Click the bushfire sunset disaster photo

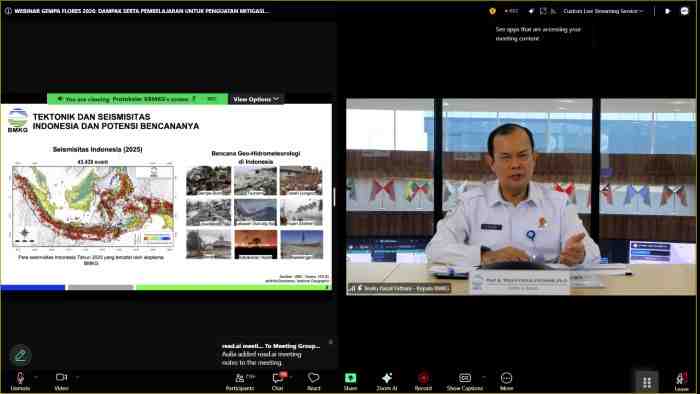pyautogui.click(x=256, y=244)
